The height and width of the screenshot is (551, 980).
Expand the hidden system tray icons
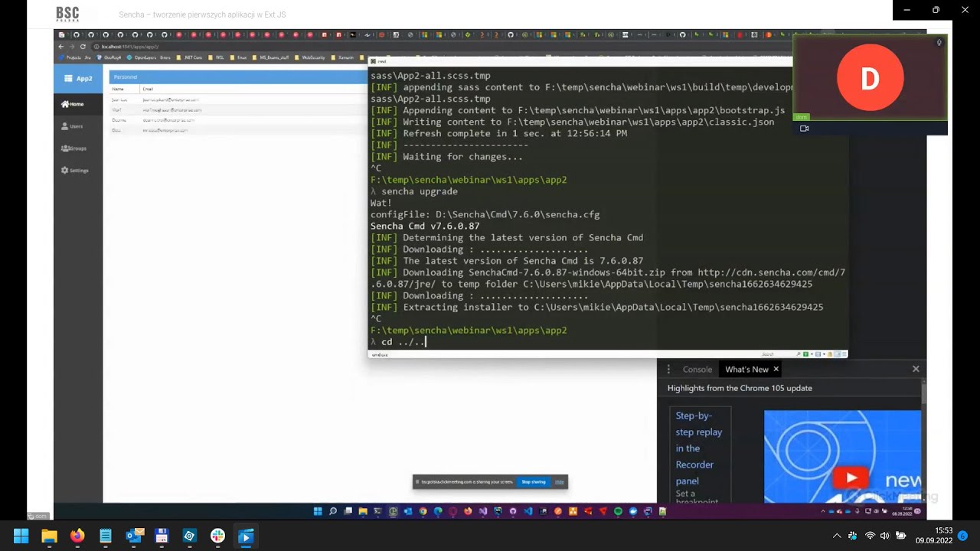[x=837, y=536]
